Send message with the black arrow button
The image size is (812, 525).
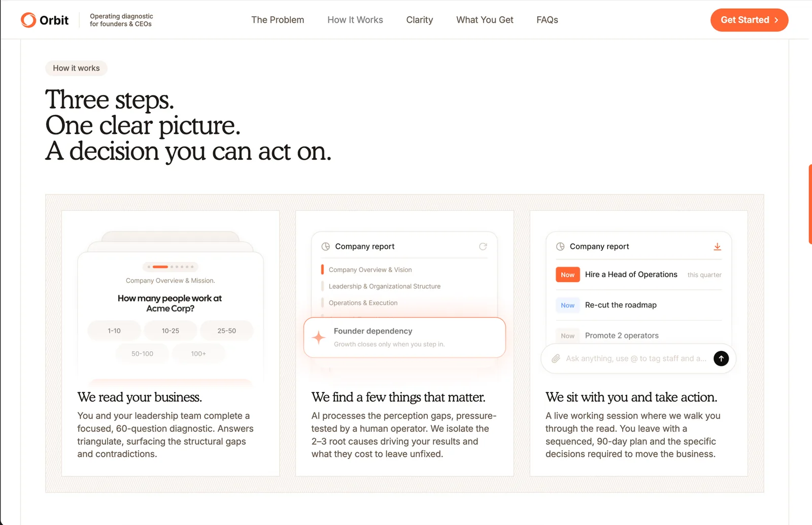click(721, 358)
